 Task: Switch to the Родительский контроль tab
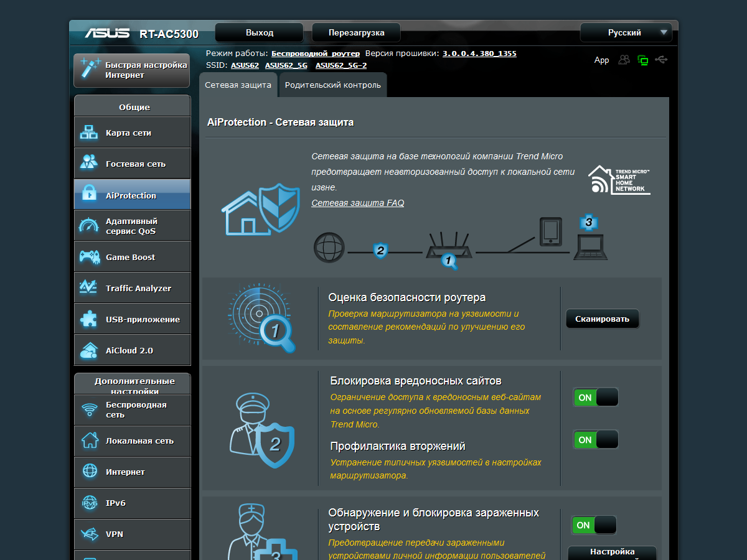(333, 85)
